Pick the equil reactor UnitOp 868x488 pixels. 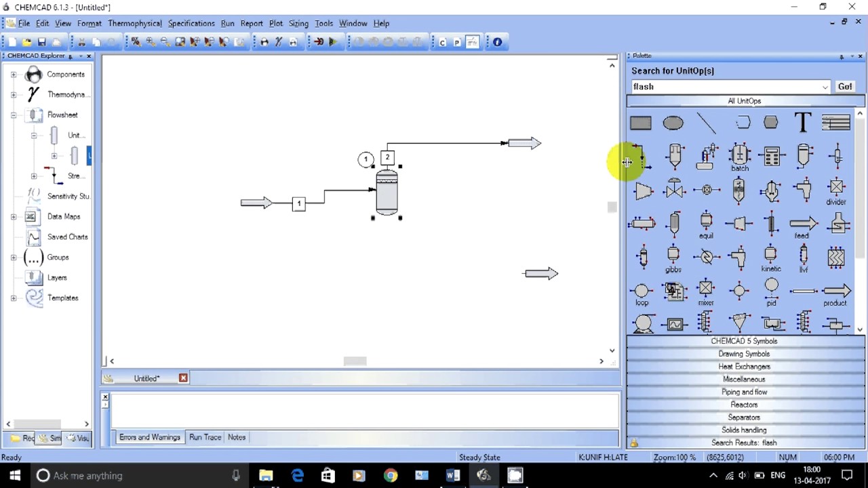pos(706,226)
